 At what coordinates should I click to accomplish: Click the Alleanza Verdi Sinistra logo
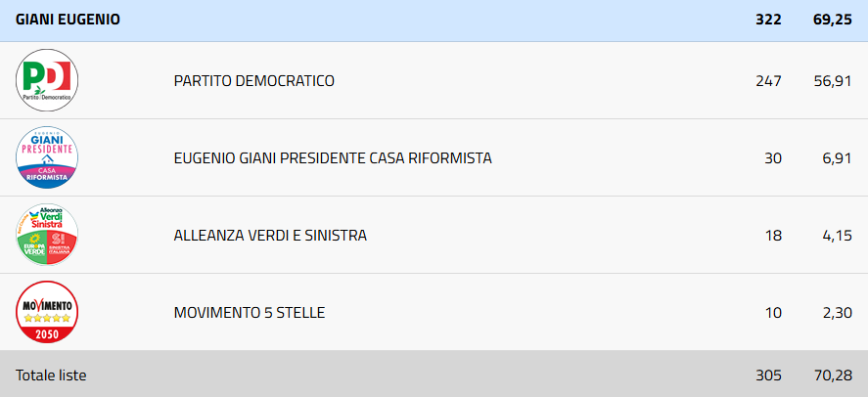47,235
